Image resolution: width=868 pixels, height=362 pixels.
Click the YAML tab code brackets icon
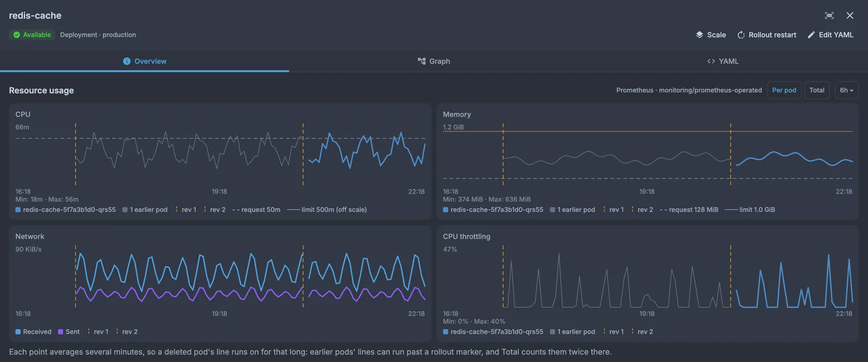[x=711, y=61]
